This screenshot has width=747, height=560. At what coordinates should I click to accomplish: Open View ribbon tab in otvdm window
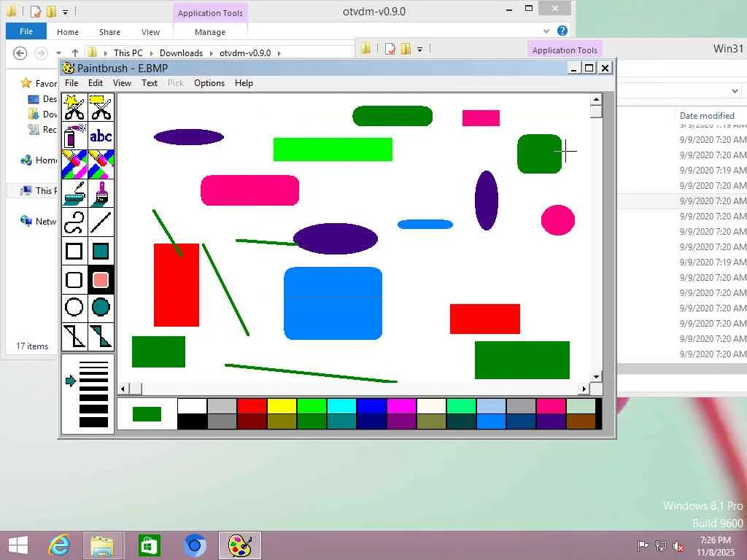150,32
